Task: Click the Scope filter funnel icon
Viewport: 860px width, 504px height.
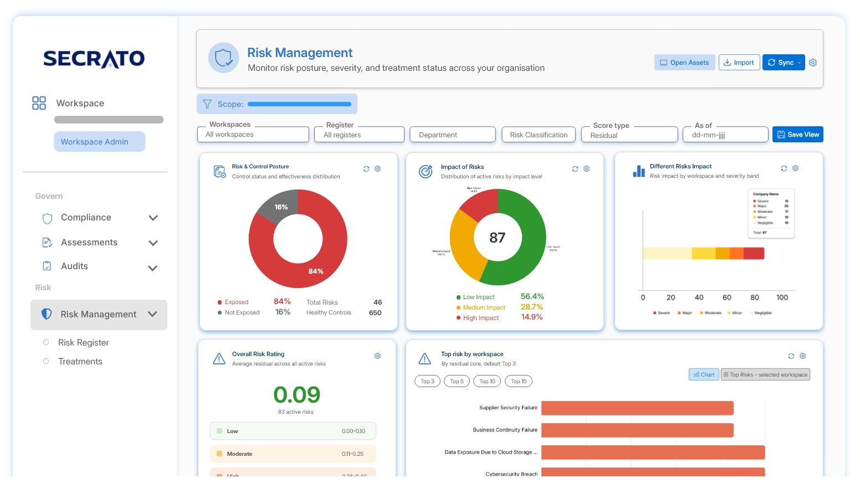Action: (x=207, y=104)
